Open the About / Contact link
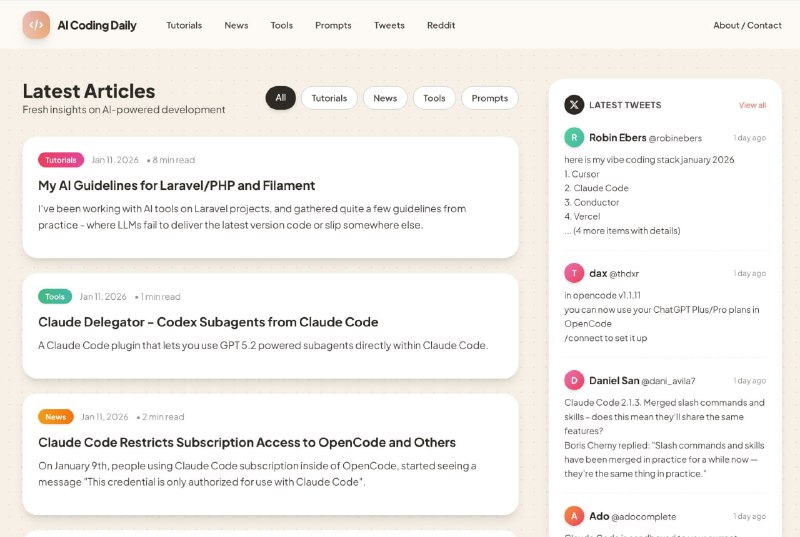Viewport: 800px width, 537px height. [x=747, y=25]
